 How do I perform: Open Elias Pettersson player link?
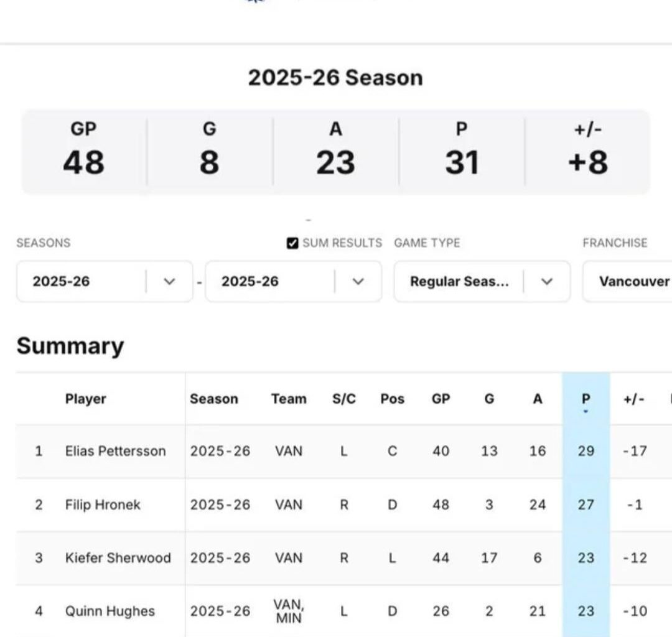click(x=115, y=451)
